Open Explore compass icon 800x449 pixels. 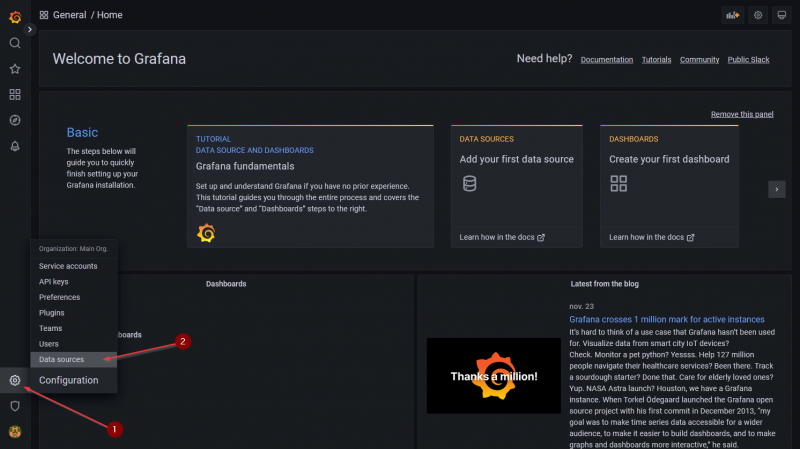click(x=15, y=120)
